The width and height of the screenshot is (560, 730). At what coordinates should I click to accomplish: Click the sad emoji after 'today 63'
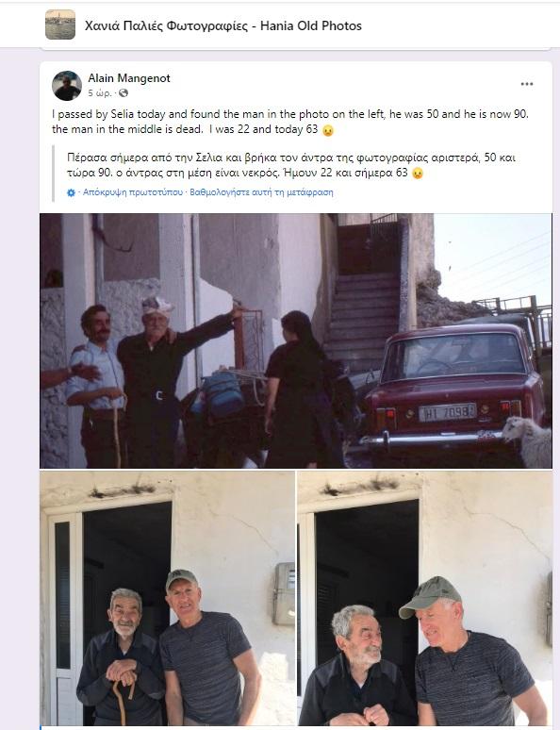pos(328,130)
